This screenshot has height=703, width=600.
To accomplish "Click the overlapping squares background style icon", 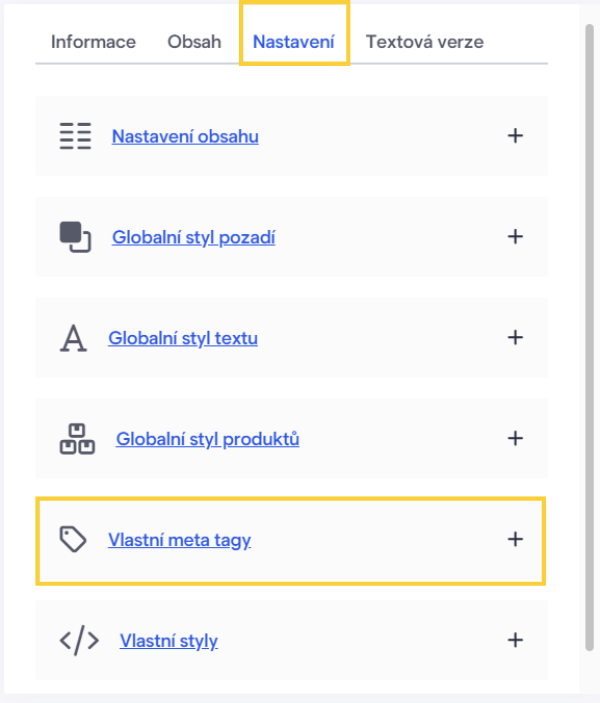I will 75,237.
